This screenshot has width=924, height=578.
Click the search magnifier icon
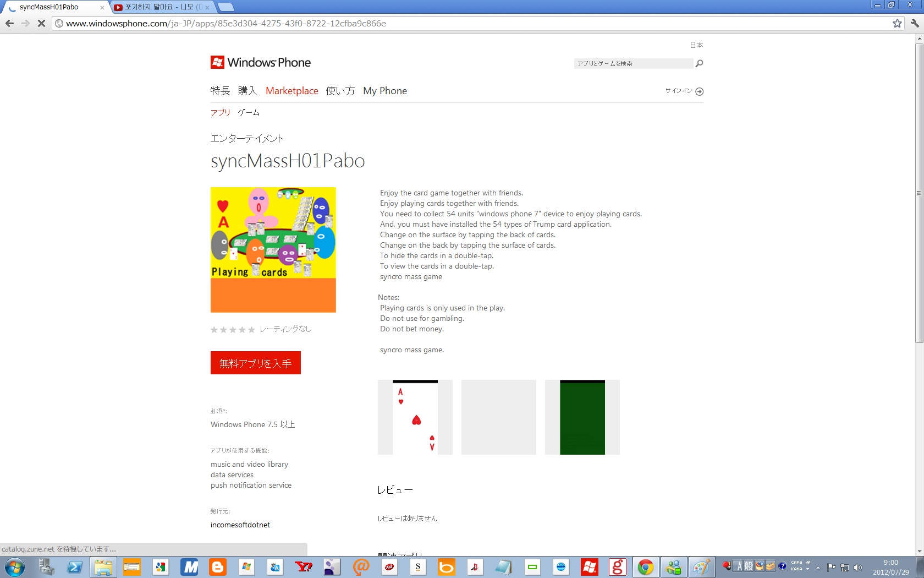click(x=699, y=63)
